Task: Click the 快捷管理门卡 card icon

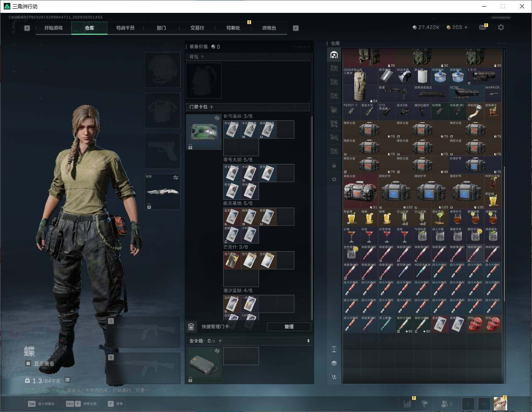Action: point(191,327)
